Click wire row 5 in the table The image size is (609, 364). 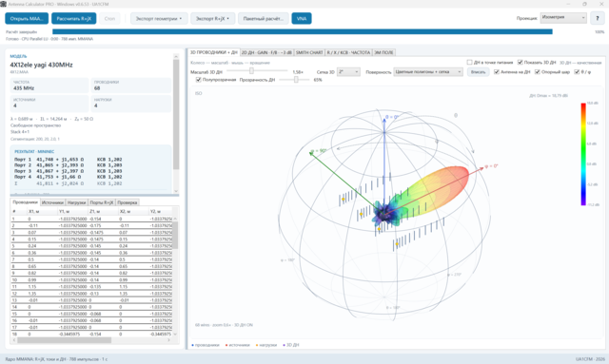pyautogui.click(x=91, y=246)
